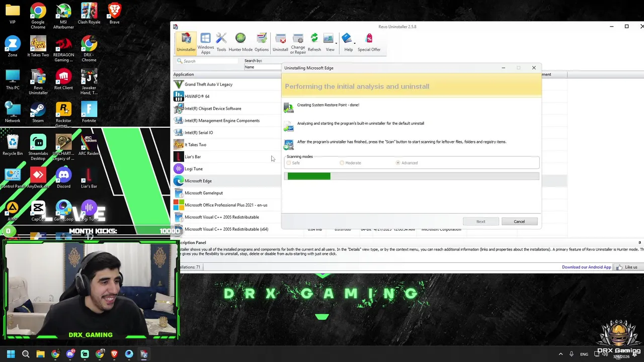Viewport: 644px width, 362px height.
Task: Select the Intel(R) Serial IO row
Action: (x=227, y=133)
